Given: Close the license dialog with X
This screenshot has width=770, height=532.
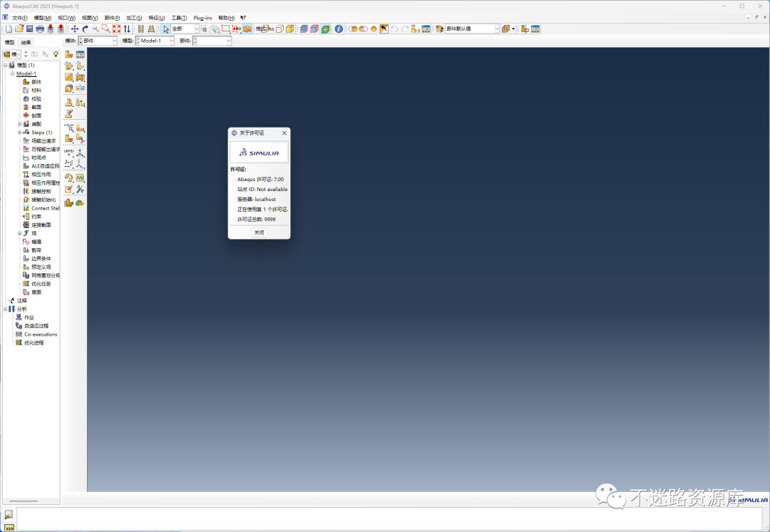Looking at the screenshot, I should click(x=284, y=133).
